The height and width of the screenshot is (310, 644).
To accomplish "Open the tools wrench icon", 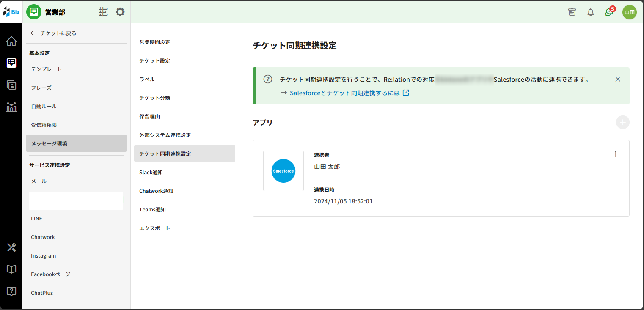I will 11,247.
